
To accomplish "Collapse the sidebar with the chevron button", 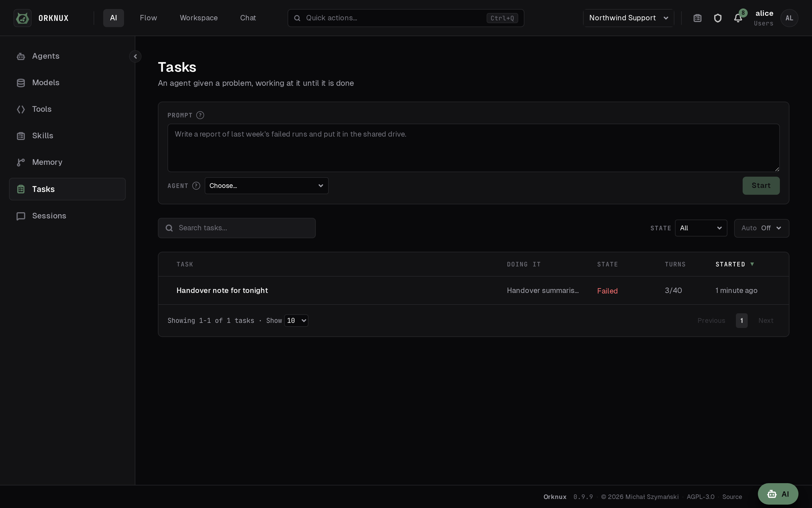I will 135,56.
